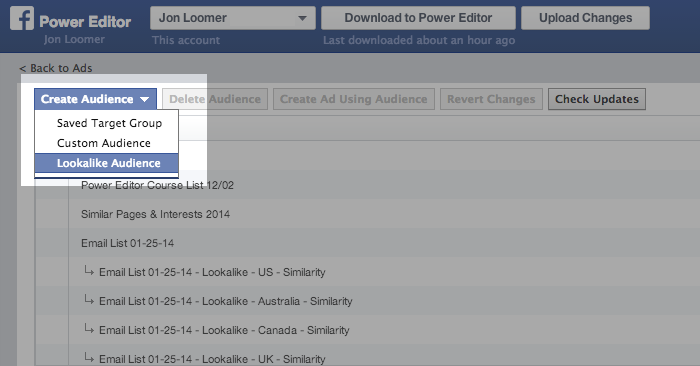Select Lookalike Audience menu option
This screenshot has width=700, height=366.
(x=107, y=163)
